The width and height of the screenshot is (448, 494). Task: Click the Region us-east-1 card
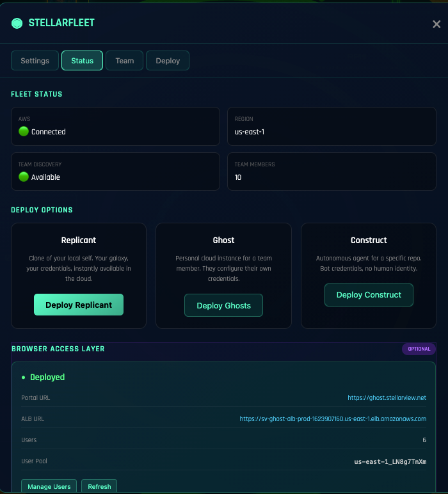[x=332, y=125]
